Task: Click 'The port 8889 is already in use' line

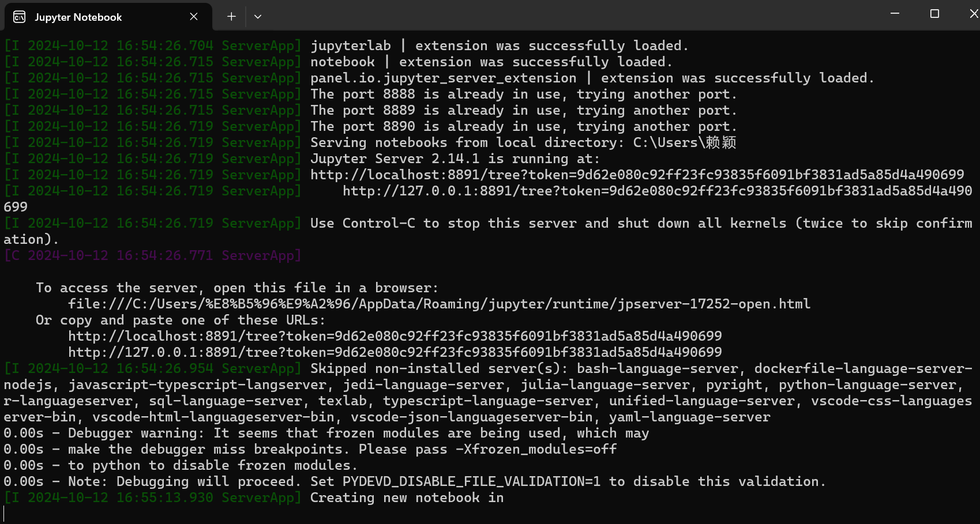Action: coord(524,110)
